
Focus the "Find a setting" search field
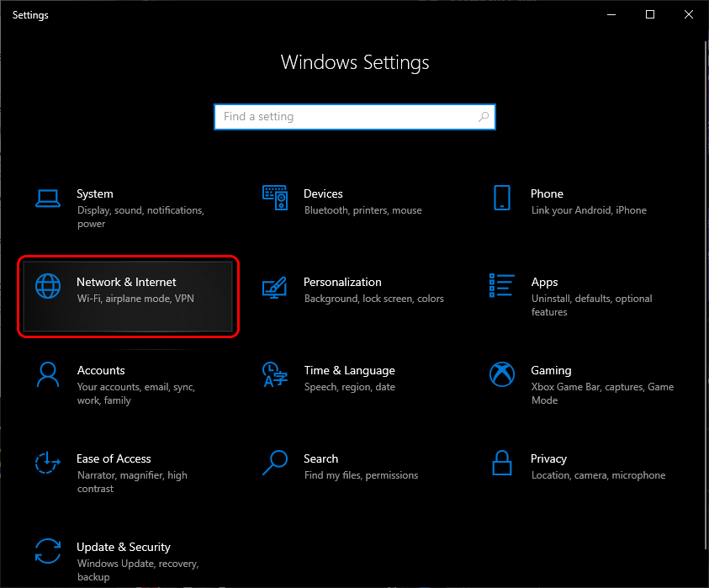(x=345, y=117)
